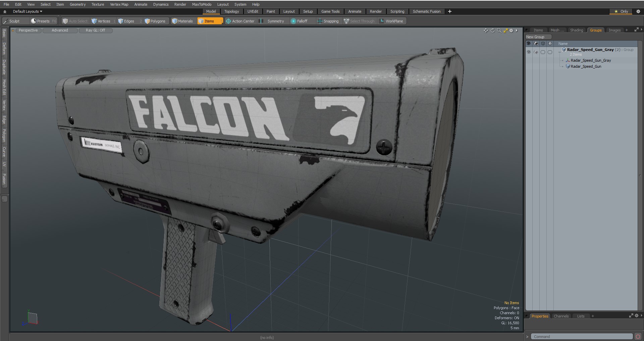Open the Perspective view type dropdown
The height and width of the screenshot is (341, 644).
[x=28, y=31]
